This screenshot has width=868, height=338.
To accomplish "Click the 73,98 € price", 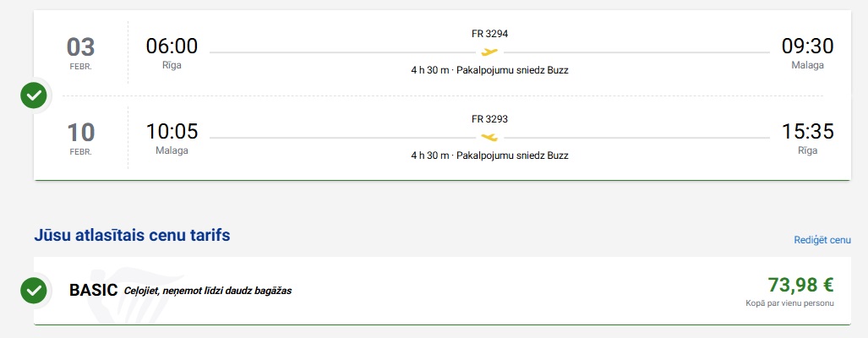I will pyautogui.click(x=800, y=285).
